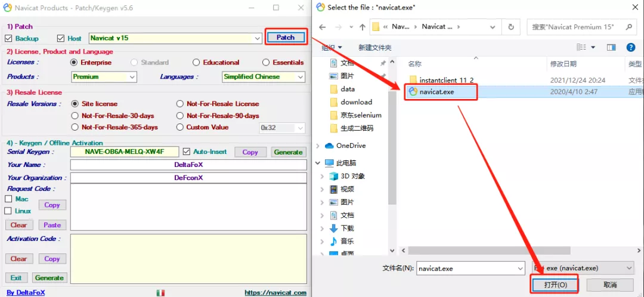Collapse the 此电脑 tree node
This screenshot has height=297, width=644.
(x=318, y=163)
